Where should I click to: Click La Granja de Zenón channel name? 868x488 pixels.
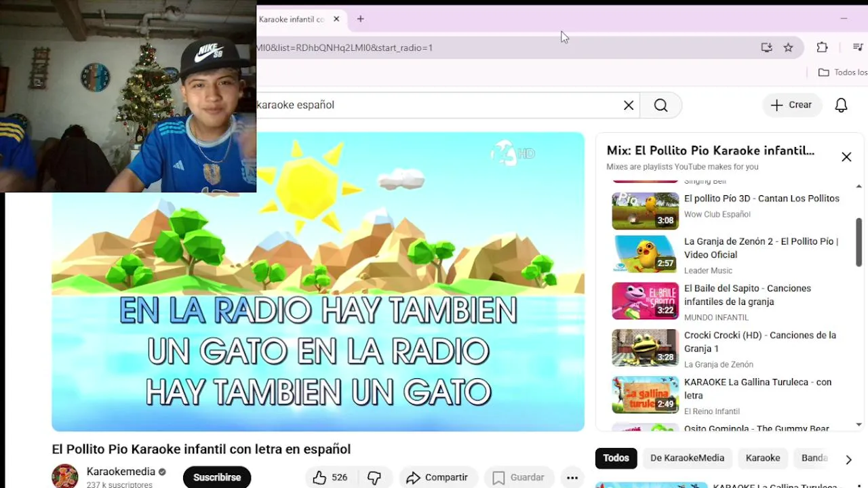point(718,364)
